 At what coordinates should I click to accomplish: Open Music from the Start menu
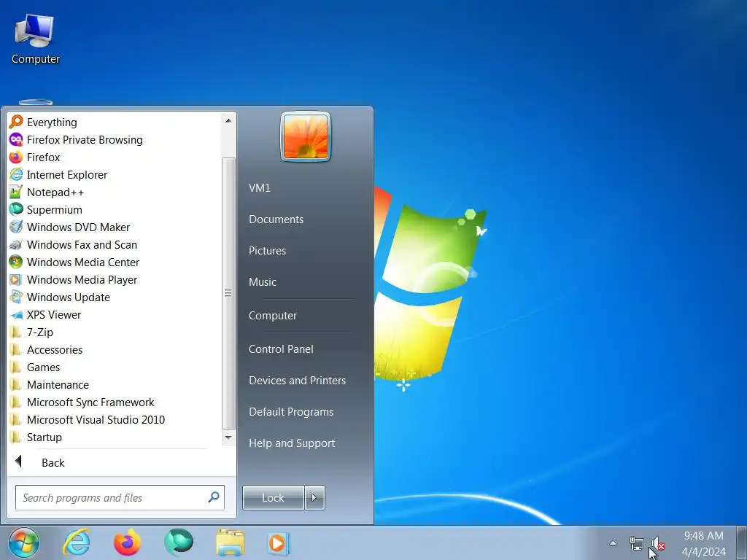[263, 282]
